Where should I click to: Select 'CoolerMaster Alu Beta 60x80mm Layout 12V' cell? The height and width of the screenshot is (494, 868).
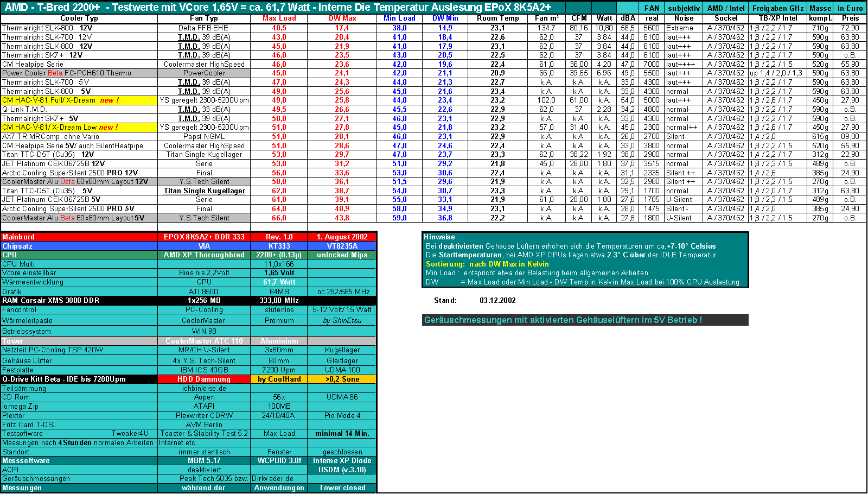coord(79,182)
